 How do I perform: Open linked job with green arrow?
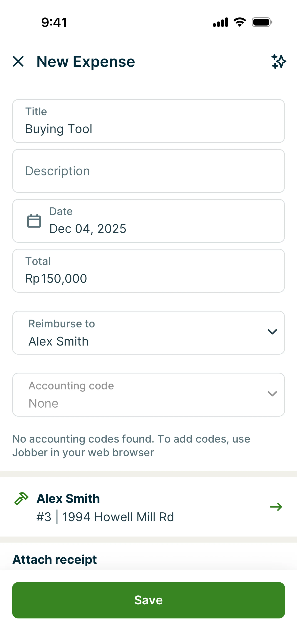point(276,507)
